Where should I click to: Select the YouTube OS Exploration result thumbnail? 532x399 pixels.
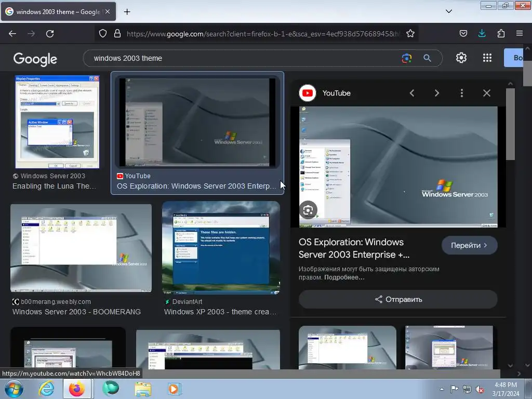click(197, 122)
